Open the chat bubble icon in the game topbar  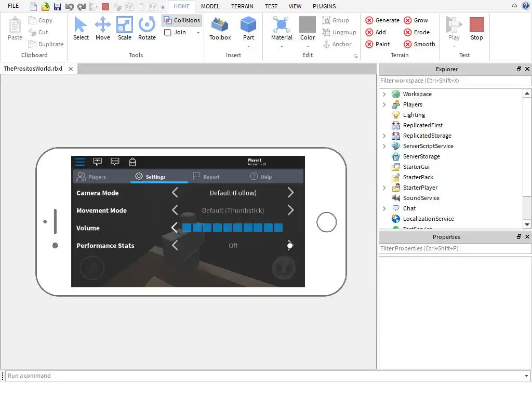(115, 162)
